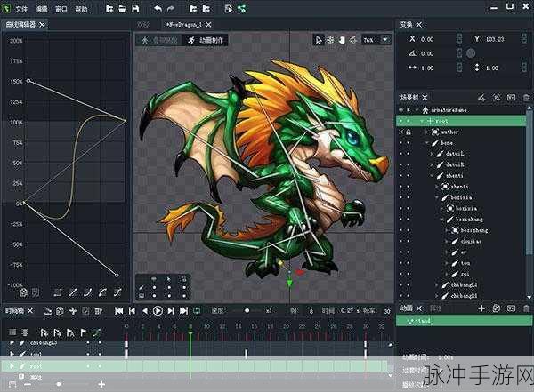Click the green share icon
This screenshot has width=534, height=392.
[x=242, y=9]
